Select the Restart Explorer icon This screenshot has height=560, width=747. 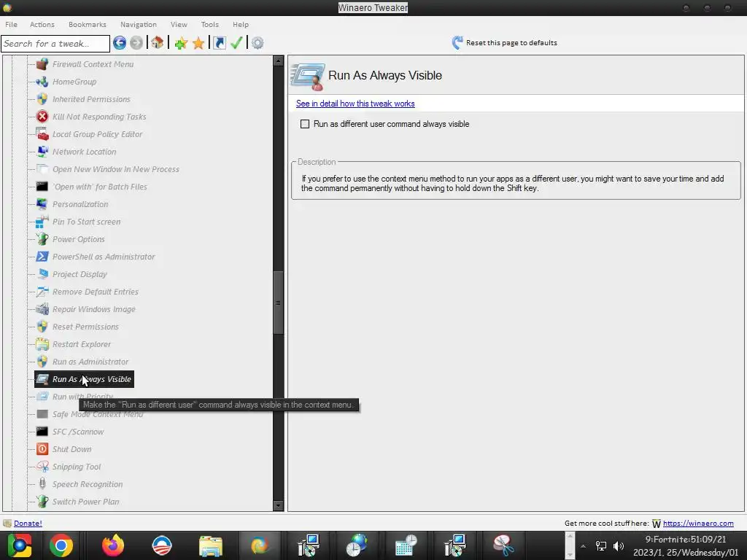tap(42, 344)
